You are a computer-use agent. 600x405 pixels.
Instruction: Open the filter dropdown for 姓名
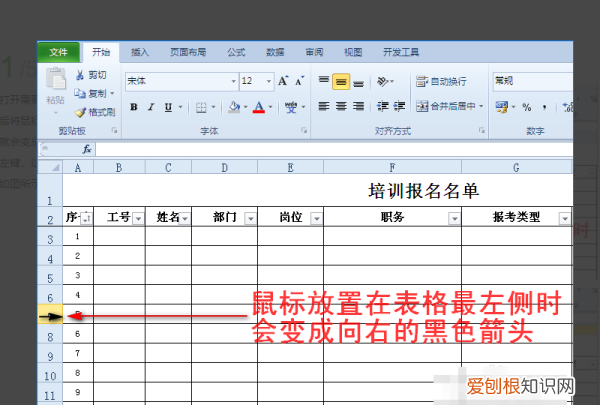click(x=185, y=219)
